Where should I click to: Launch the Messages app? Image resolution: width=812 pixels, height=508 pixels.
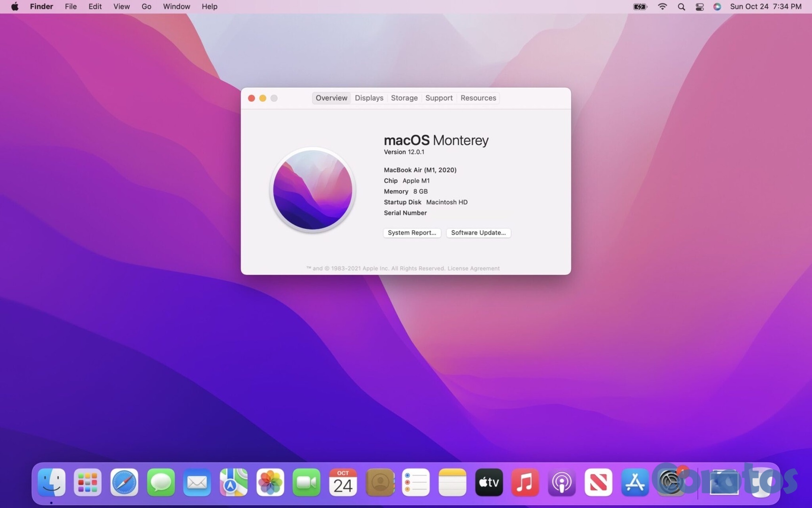[160, 482]
